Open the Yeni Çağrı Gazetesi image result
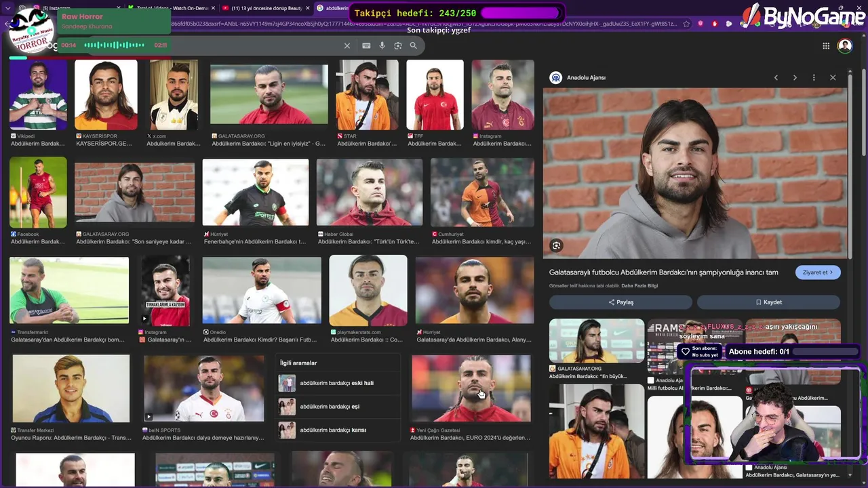This screenshot has height=488, width=868. pyautogui.click(x=471, y=388)
